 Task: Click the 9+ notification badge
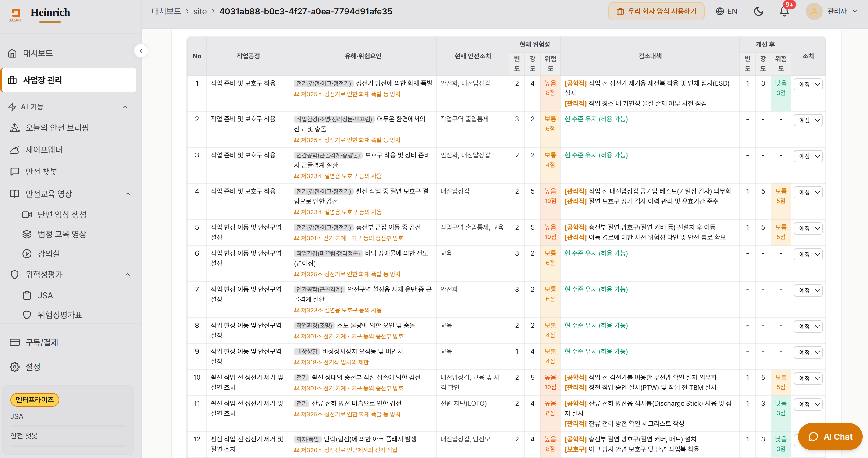pyautogui.click(x=789, y=4)
